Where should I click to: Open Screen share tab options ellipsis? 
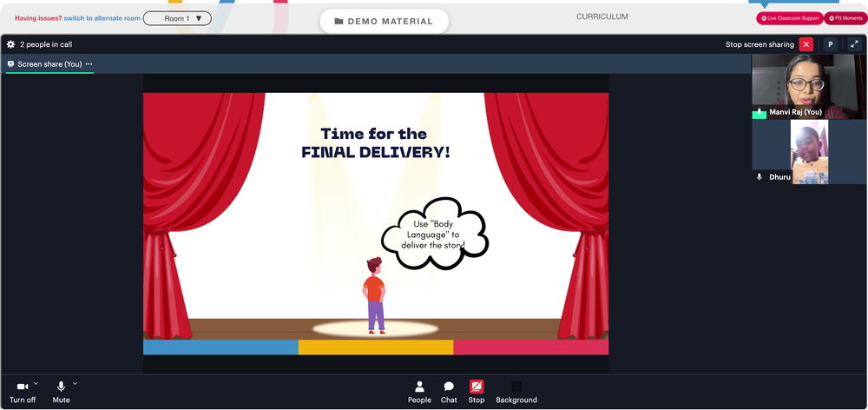89,64
